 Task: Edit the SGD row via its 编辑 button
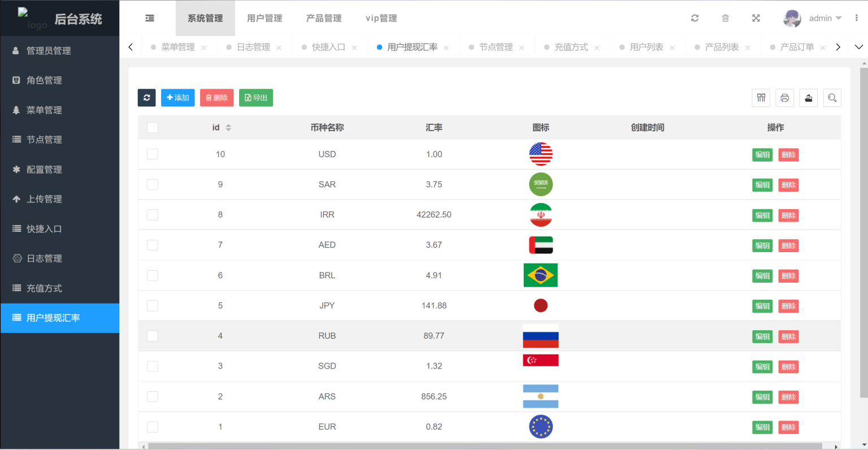[x=762, y=366]
